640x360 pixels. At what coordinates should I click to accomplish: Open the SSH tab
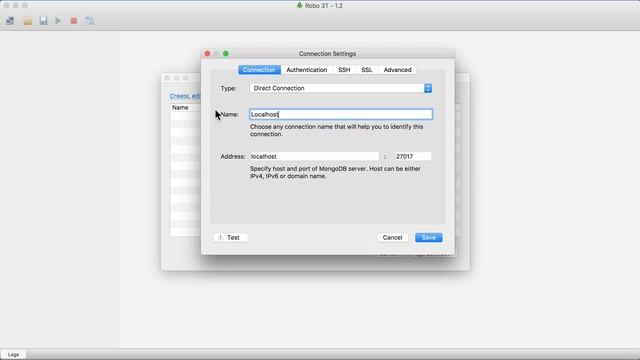click(344, 70)
